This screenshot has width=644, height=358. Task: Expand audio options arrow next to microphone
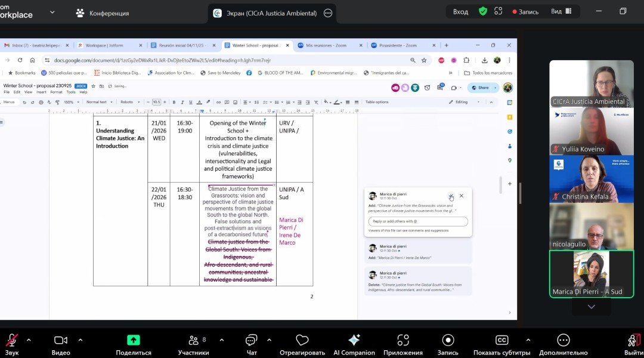pos(29,340)
